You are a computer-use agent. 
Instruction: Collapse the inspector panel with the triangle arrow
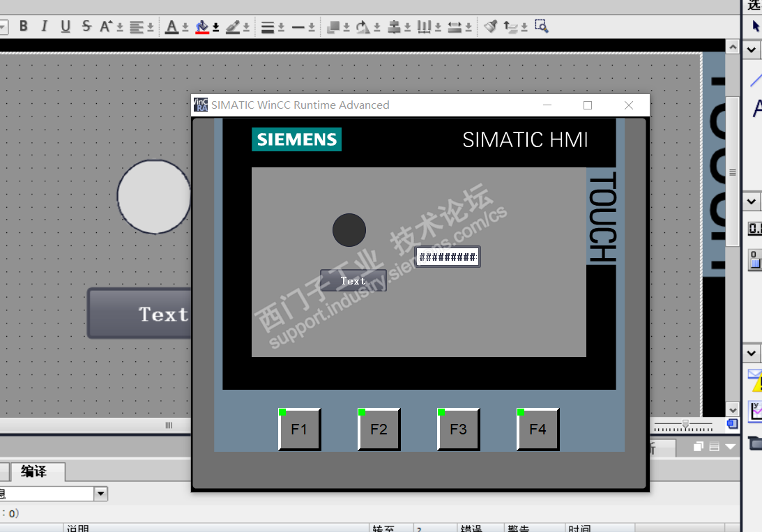pos(730,446)
